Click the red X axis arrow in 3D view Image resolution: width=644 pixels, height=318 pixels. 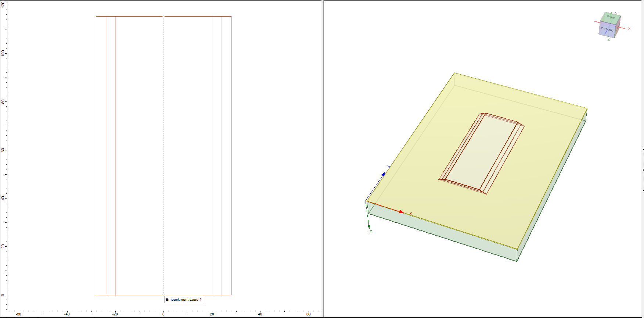[x=401, y=212]
